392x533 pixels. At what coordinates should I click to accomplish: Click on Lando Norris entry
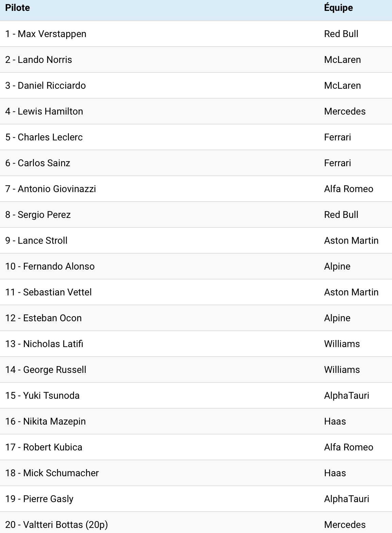[39, 60]
